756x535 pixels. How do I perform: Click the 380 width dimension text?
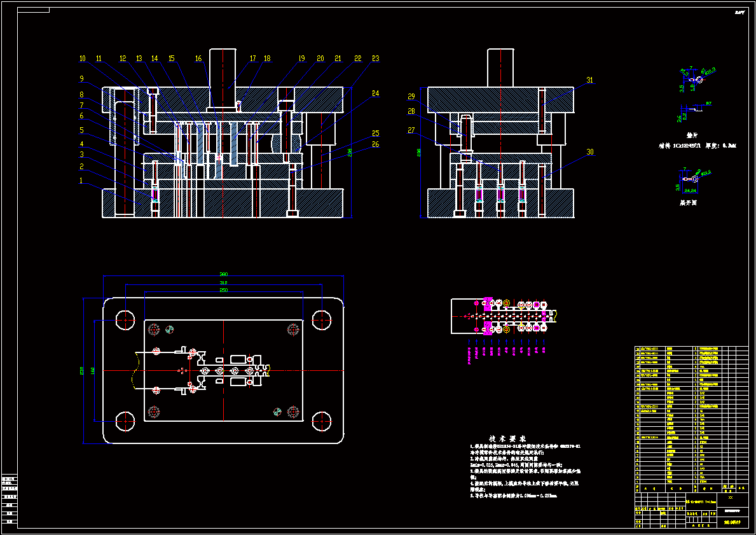click(224, 274)
